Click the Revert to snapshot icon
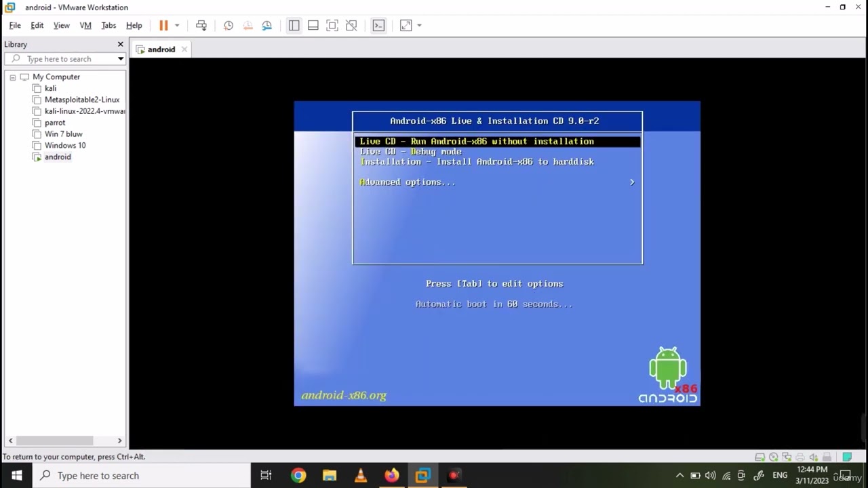868x488 pixels. click(248, 25)
